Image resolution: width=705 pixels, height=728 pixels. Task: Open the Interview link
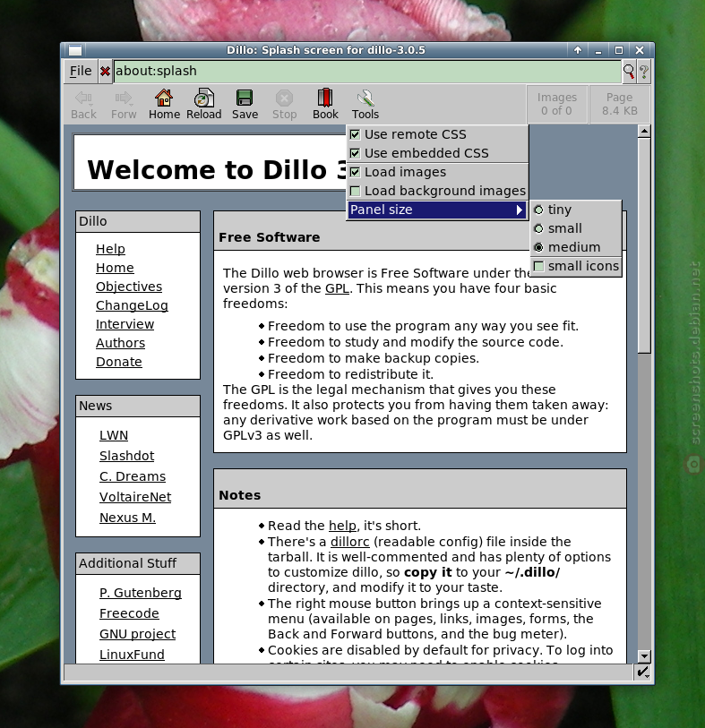point(125,324)
